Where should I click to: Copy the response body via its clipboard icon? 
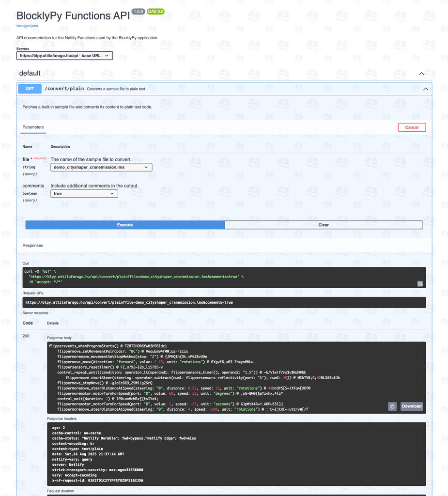click(x=393, y=406)
